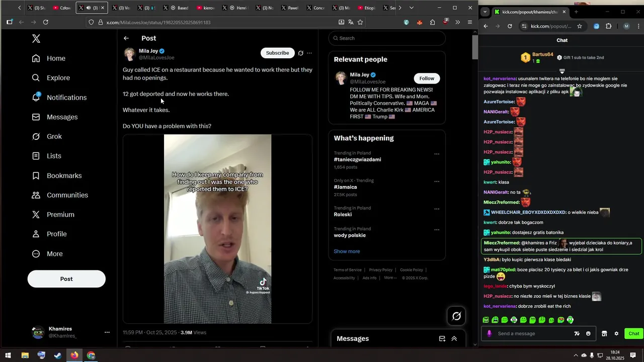Subscribe to Mila Joy
The height and width of the screenshot is (362, 644).
coord(278,53)
